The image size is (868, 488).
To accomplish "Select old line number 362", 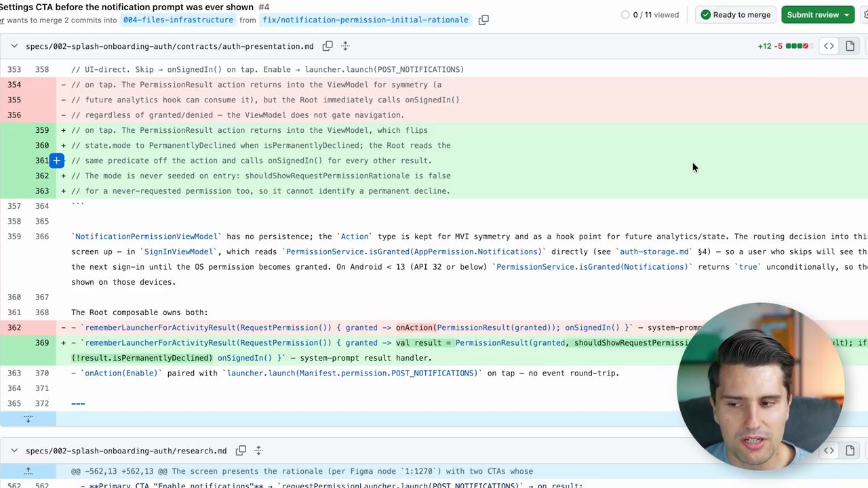I will pyautogui.click(x=14, y=327).
